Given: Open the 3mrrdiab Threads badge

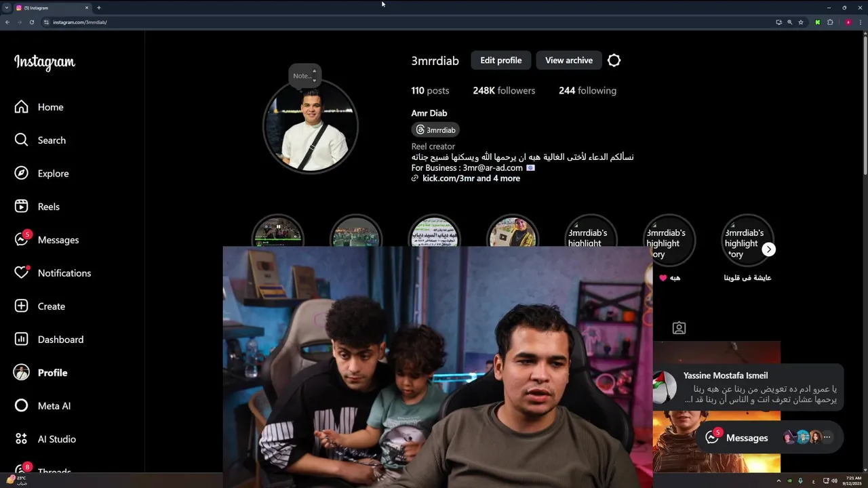Looking at the screenshot, I should click(435, 129).
